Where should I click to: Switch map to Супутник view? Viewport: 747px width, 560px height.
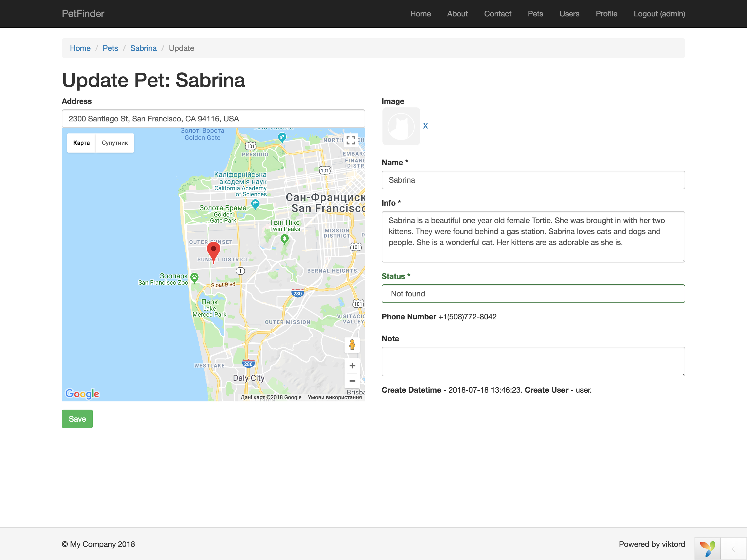115,142
